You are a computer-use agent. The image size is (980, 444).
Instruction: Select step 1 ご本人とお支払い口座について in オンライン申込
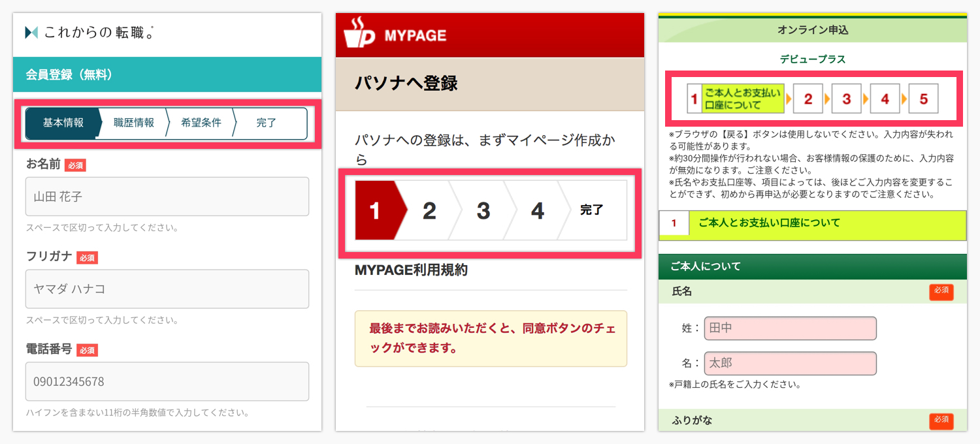(736, 99)
